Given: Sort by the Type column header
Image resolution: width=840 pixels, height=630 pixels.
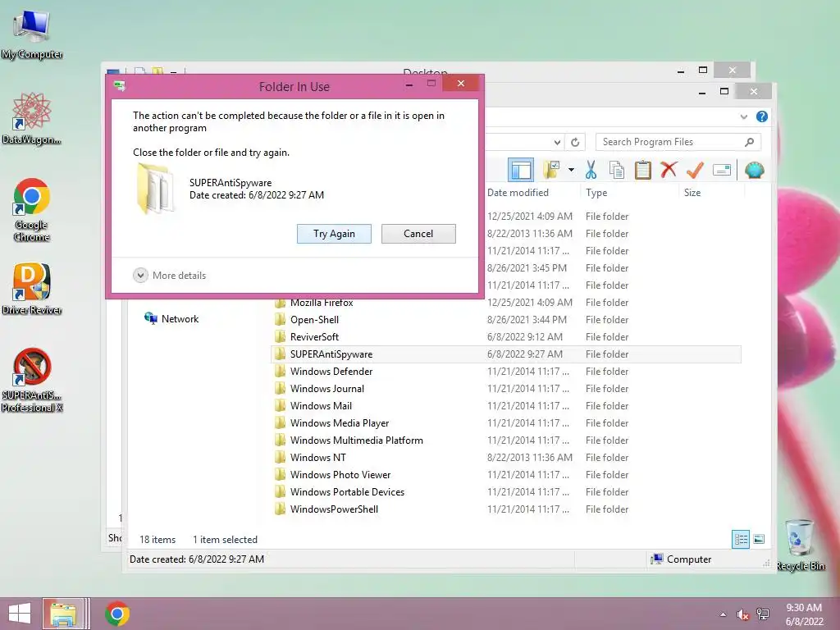Looking at the screenshot, I should click(x=596, y=192).
